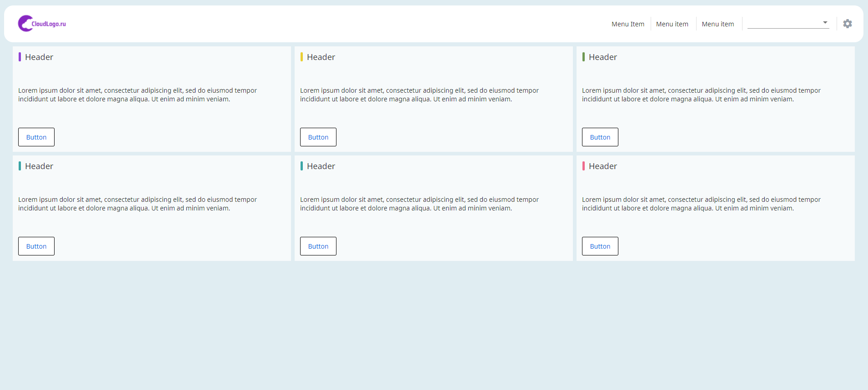Click the Header title of the pink-marked card

click(x=602, y=166)
